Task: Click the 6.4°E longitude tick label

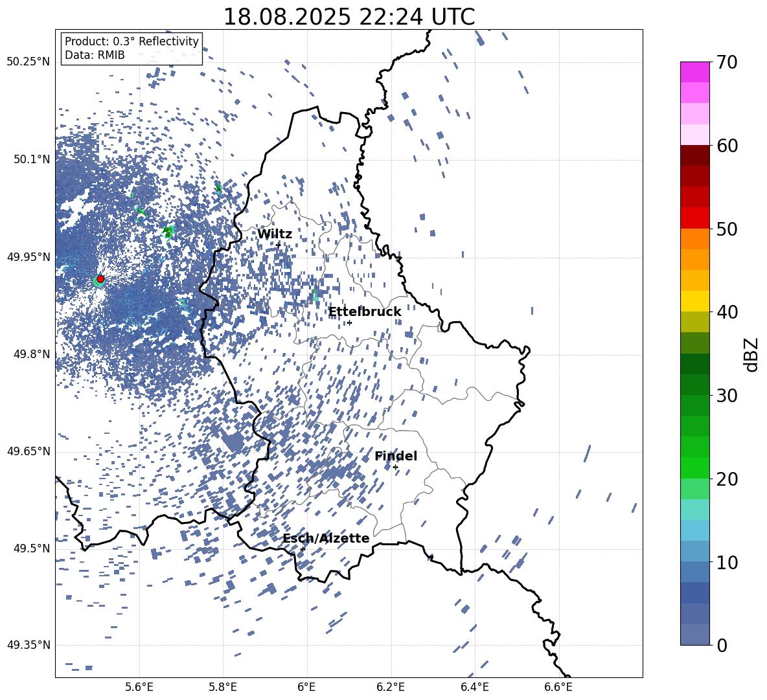Action: point(474,687)
